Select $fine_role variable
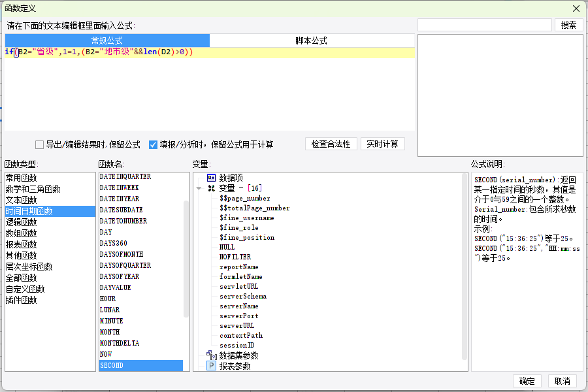This screenshot has width=588, height=392. [x=239, y=228]
